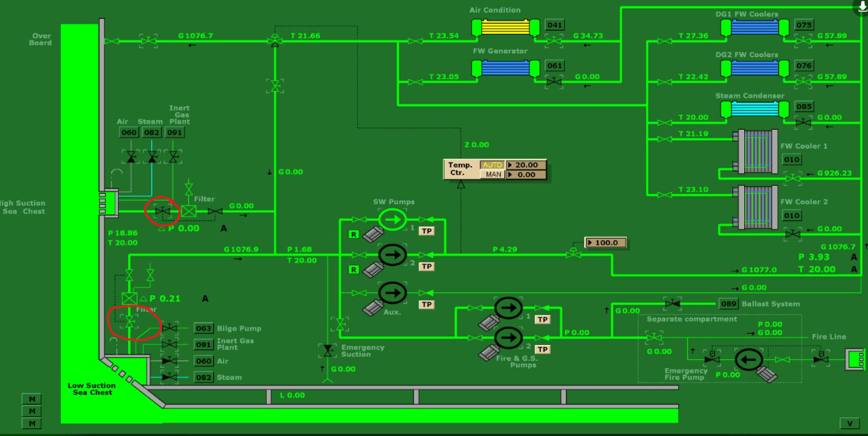Click the TP button for Fire Pump 2
868x436 pixels.
[542, 349]
